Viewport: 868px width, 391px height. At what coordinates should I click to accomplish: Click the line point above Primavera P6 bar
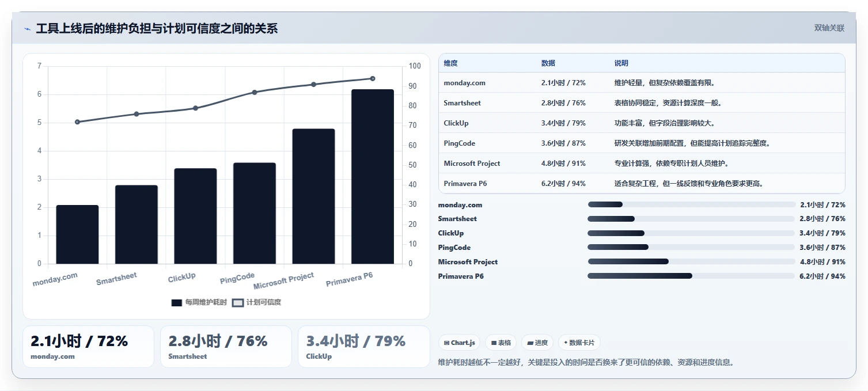[x=373, y=78]
